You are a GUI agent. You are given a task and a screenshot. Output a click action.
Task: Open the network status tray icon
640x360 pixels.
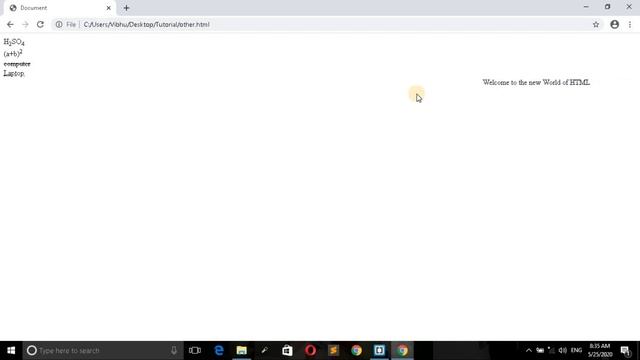551,350
